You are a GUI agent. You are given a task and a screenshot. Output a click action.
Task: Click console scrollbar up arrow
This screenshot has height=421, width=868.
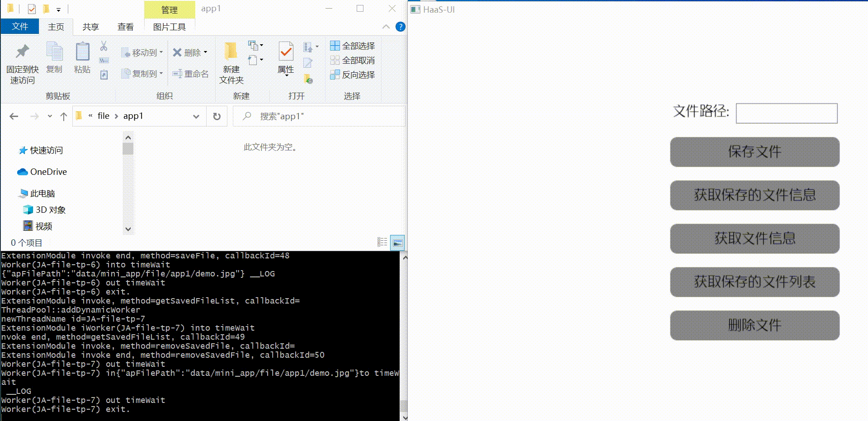point(405,257)
